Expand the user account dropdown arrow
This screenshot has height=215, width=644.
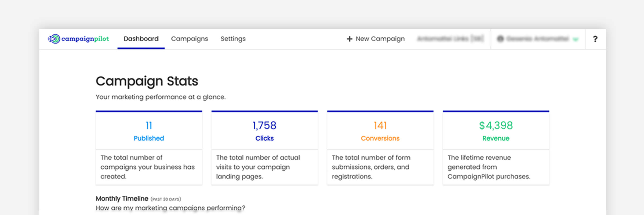pos(575,40)
